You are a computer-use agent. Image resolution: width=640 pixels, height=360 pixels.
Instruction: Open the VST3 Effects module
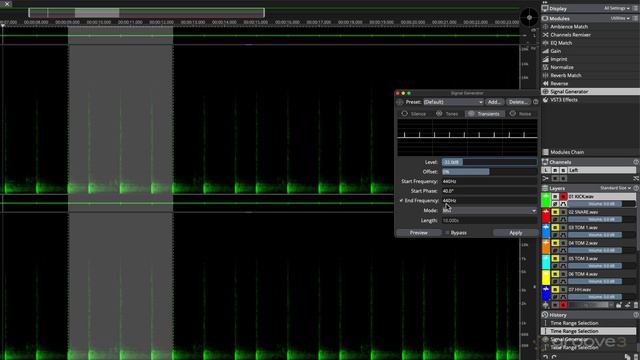pos(564,100)
